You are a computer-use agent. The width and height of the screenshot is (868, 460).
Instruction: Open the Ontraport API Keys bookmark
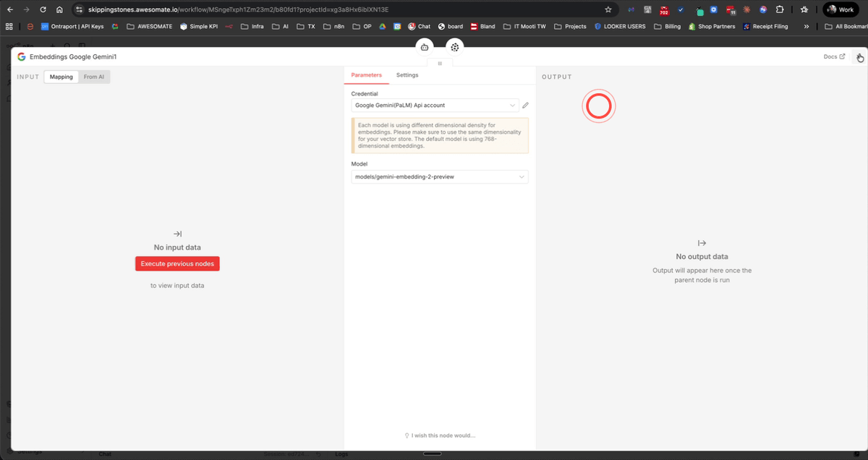72,26
